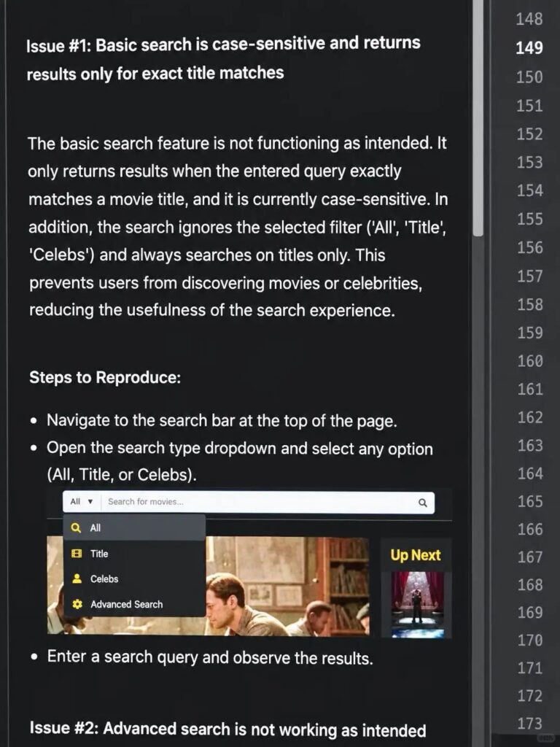The image size is (560, 747).
Task: Click the Issue #1 heading text
Action: [223, 58]
